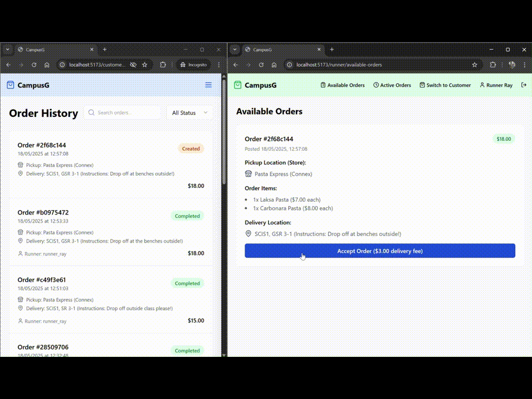The image size is (532, 399).
Task: Click third-party cookies eye icon in customer address bar
Action: (133, 65)
